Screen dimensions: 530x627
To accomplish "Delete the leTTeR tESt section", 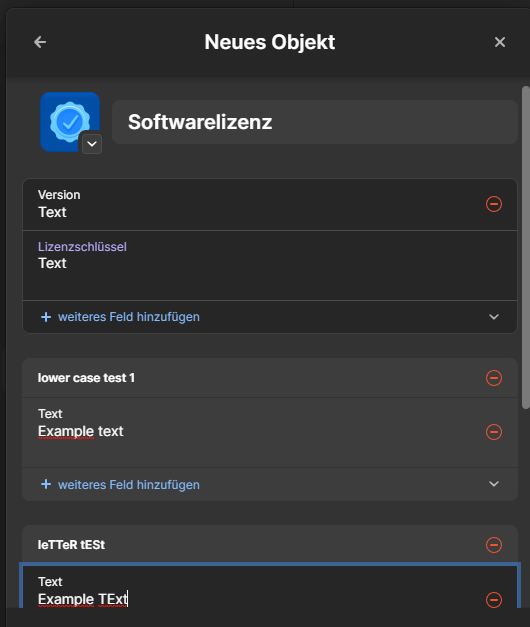I will 494,545.
